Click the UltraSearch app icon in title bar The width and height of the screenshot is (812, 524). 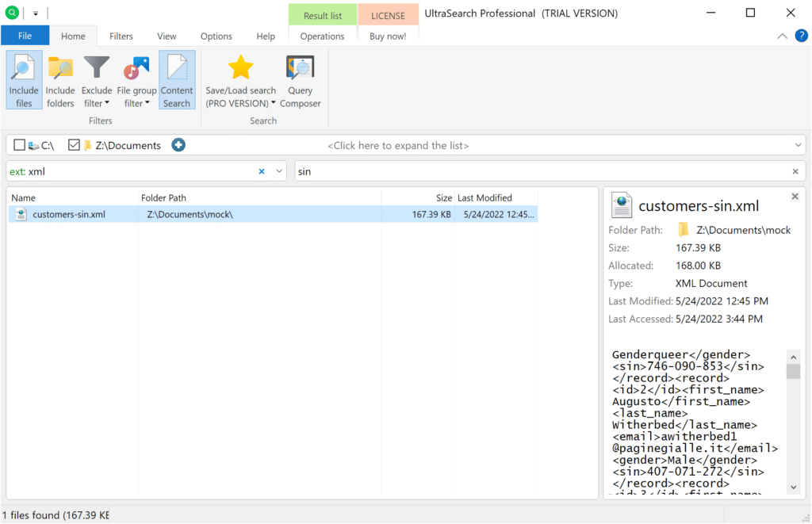tap(12, 13)
